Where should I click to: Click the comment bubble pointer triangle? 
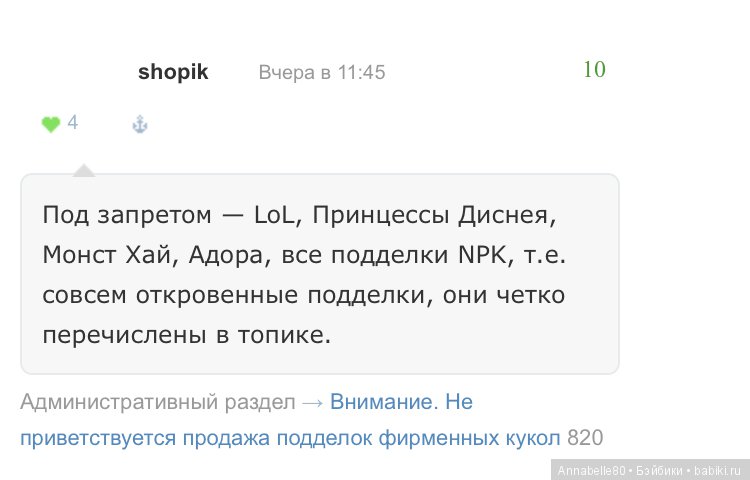(x=84, y=170)
